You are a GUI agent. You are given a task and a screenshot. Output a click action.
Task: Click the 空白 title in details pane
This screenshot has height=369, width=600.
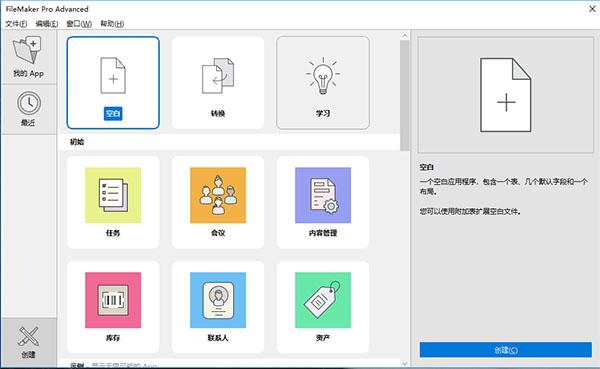[x=427, y=167]
